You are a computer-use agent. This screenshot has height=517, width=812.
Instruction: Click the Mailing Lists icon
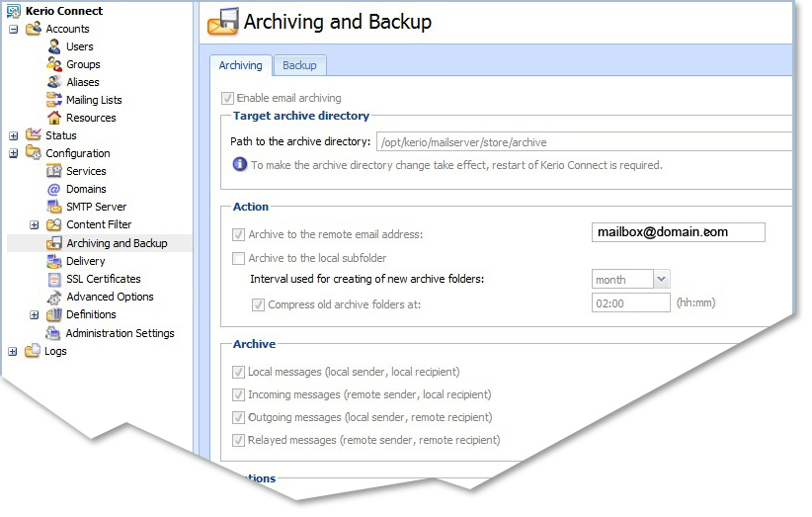point(54,100)
